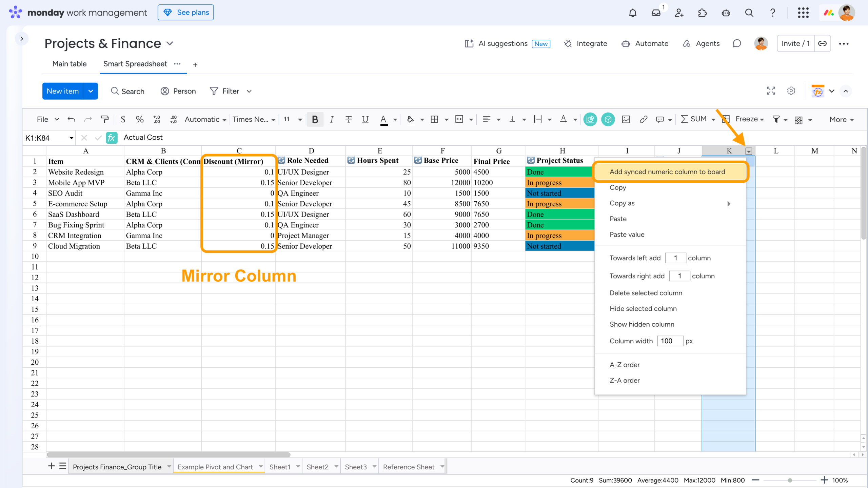Open the notifications bell
868x488 pixels.
[633, 13]
